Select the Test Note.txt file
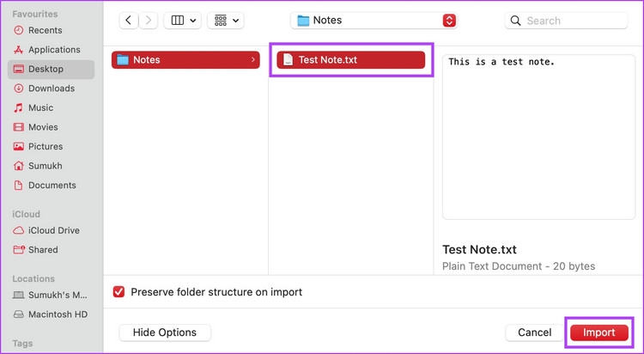This screenshot has height=354, width=644. 351,60
